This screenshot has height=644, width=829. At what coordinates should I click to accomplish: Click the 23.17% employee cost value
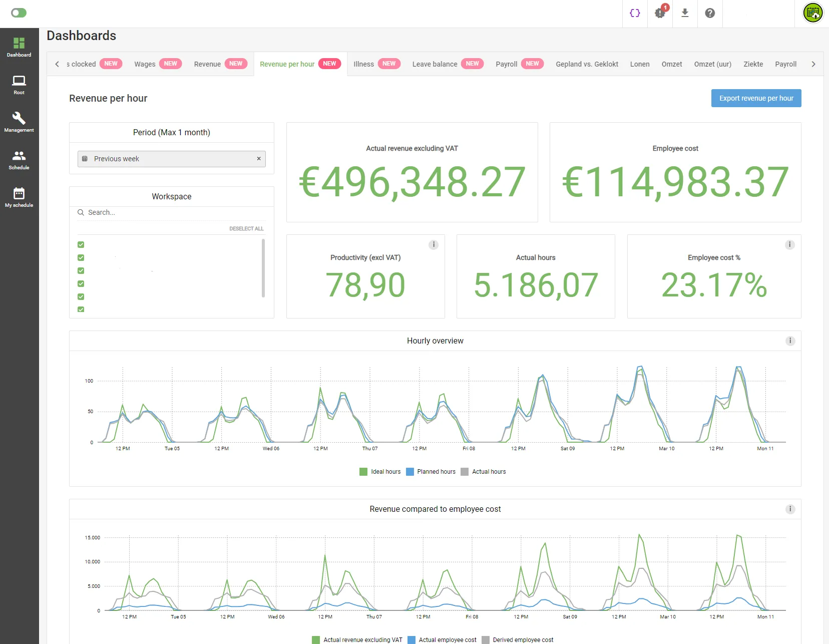(714, 285)
